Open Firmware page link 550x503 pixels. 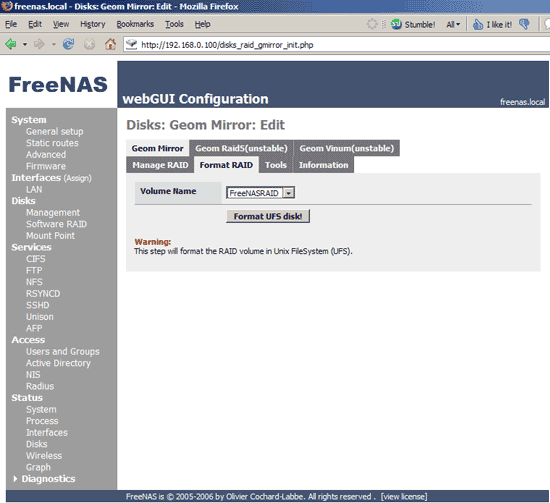click(x=46, y=166)
